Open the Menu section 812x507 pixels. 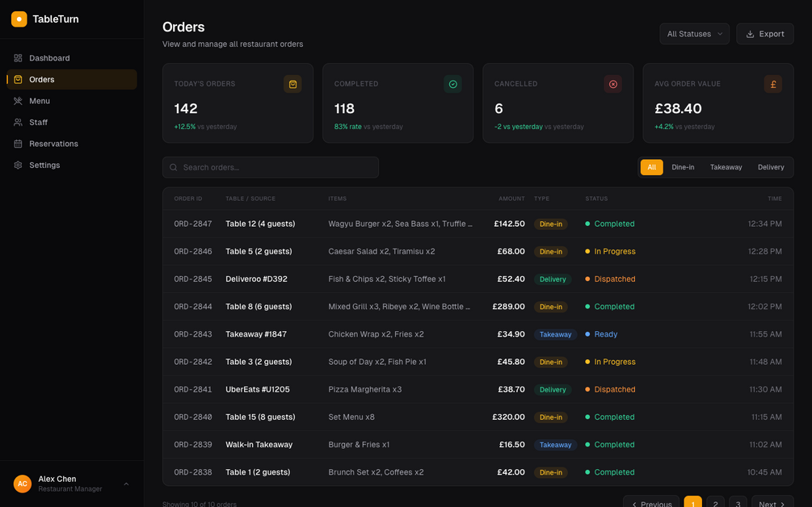pos(72,101)
